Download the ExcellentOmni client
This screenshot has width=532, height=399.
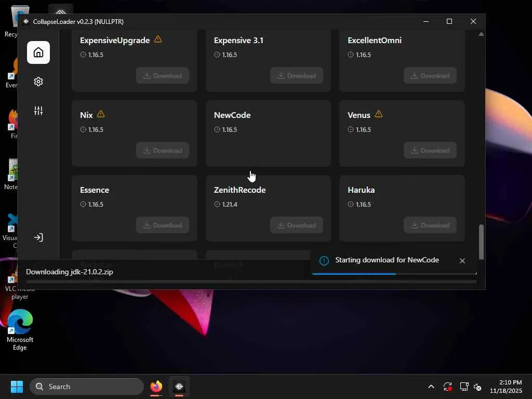[430, 75]
